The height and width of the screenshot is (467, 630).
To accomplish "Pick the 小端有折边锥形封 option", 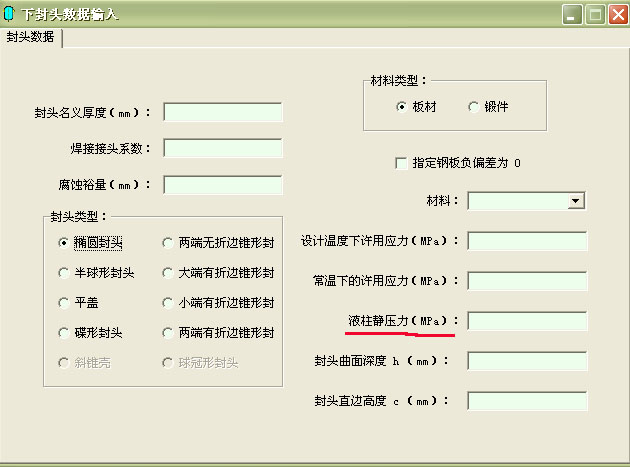I will point(169,302).
